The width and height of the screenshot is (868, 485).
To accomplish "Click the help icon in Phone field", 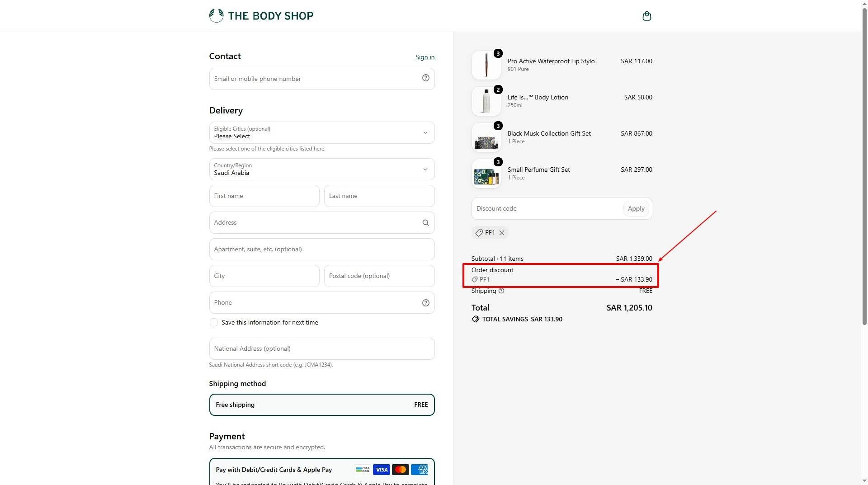I will [x=425, y=303].
